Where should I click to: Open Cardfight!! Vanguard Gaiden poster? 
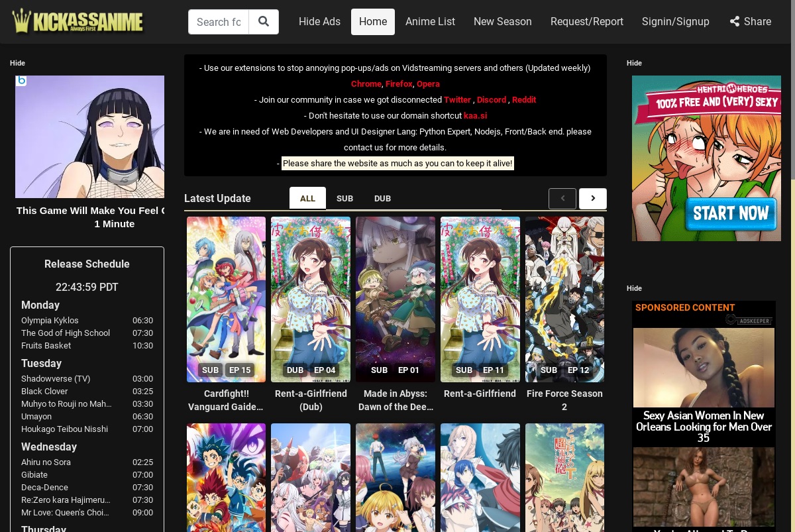[x=226, y=299]
